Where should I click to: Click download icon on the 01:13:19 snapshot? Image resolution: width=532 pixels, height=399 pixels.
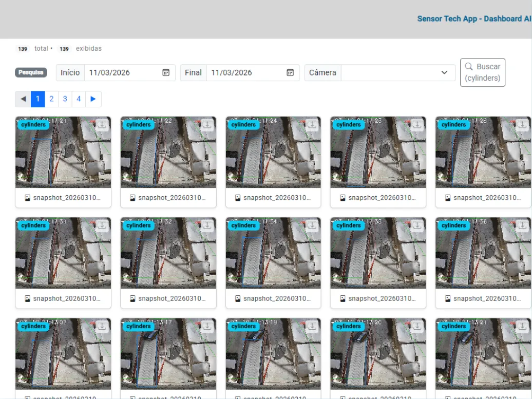pyautogui.click(x=312, y=326)
